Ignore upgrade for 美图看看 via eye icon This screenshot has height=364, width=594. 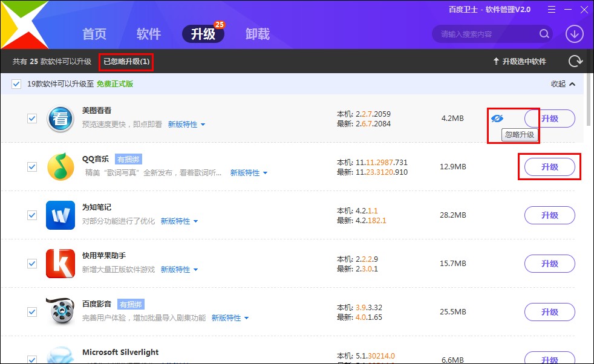[x=497, y=119]
